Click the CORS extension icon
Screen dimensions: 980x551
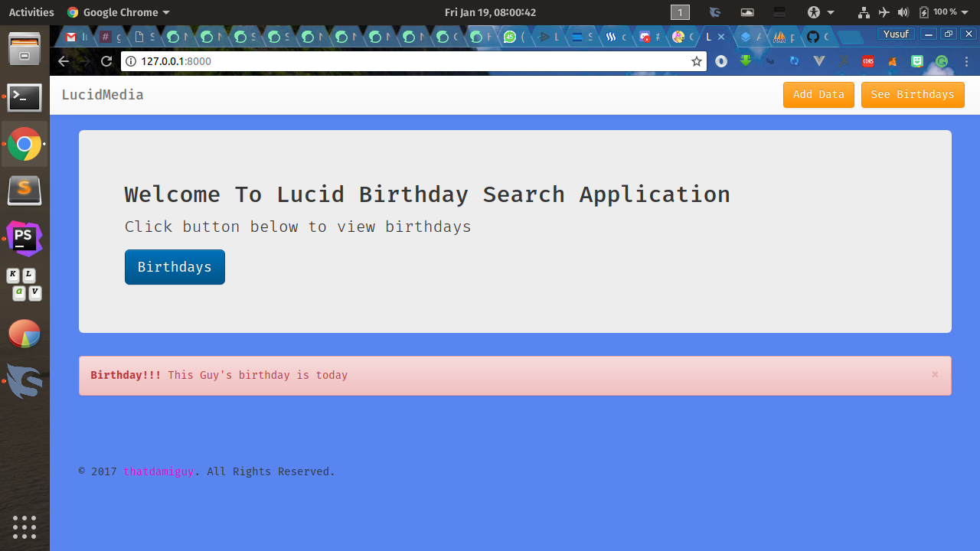coord(867,61)
